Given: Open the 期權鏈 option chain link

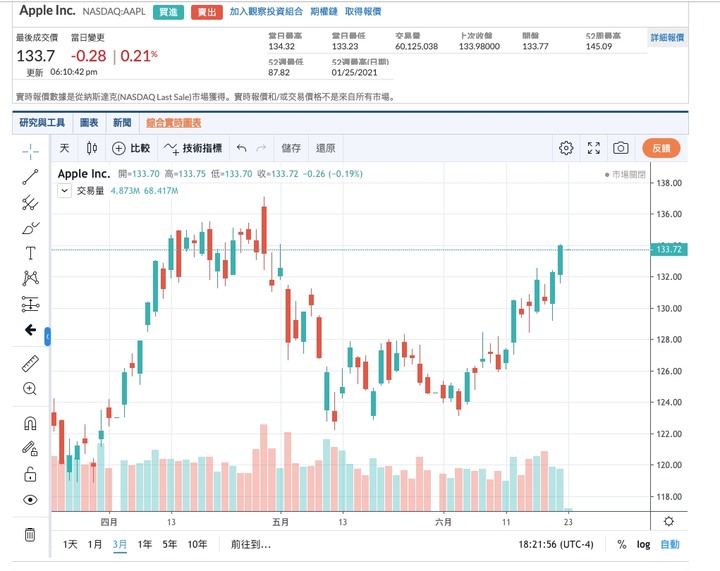Looking at the screenshot, I should pos(324,11).
